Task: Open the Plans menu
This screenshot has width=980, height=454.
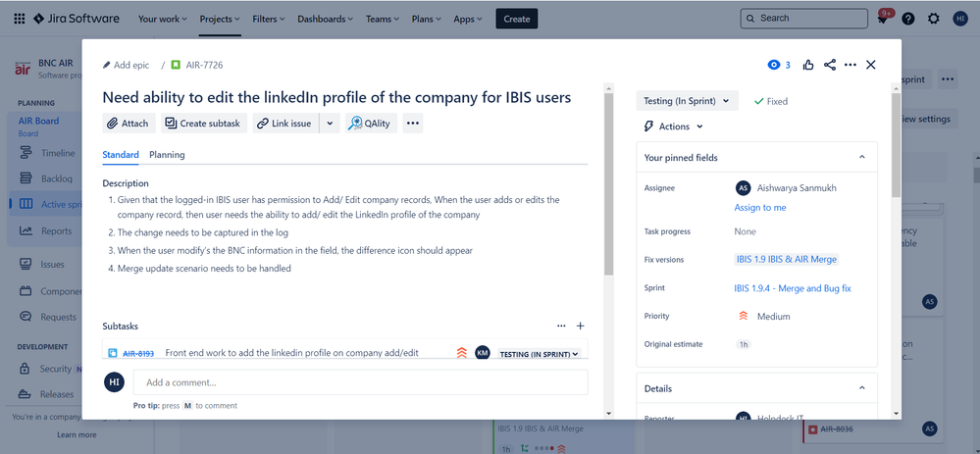Action: pyautogui.click(x=427, y=19)
